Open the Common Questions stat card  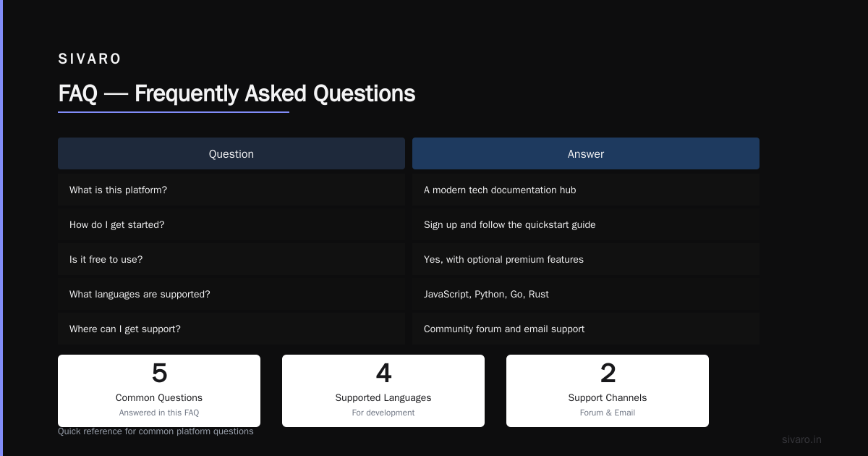coord(159,391)
